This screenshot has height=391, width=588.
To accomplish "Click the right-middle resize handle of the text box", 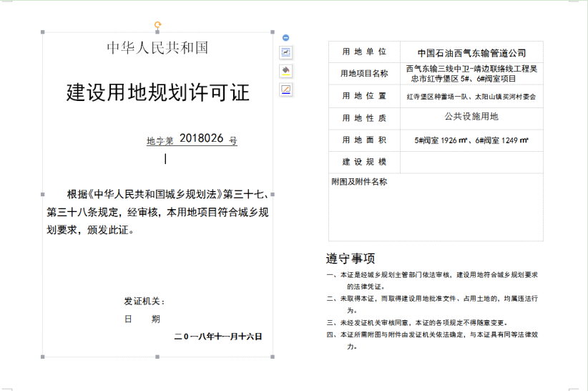I will (x=273, y=194).
